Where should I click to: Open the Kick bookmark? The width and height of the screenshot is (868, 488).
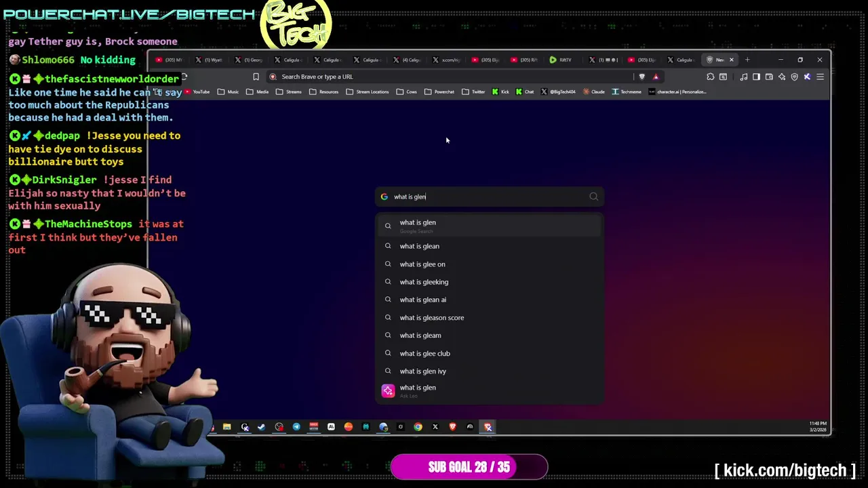(500, 91)
